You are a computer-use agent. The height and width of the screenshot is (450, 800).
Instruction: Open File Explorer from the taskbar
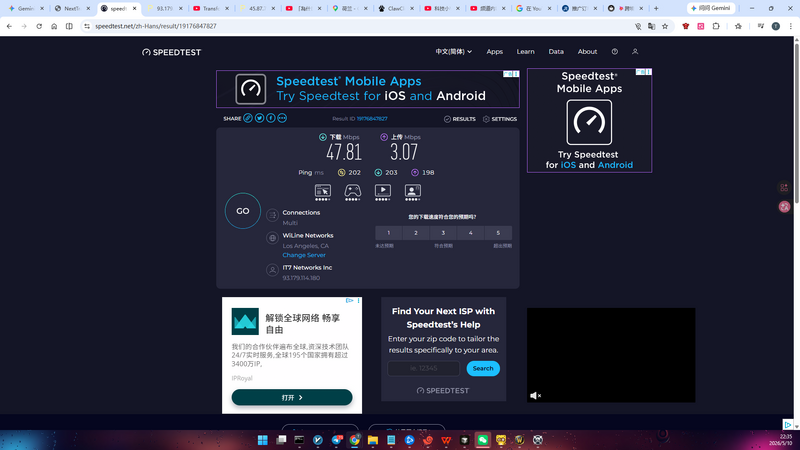pos(372,440)
